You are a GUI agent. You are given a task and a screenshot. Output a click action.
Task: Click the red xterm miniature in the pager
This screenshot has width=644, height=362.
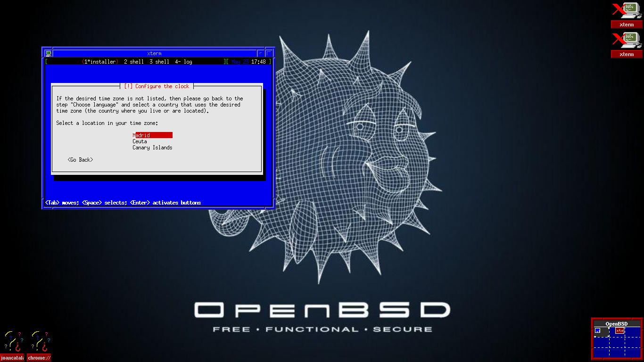coord(619,330)
